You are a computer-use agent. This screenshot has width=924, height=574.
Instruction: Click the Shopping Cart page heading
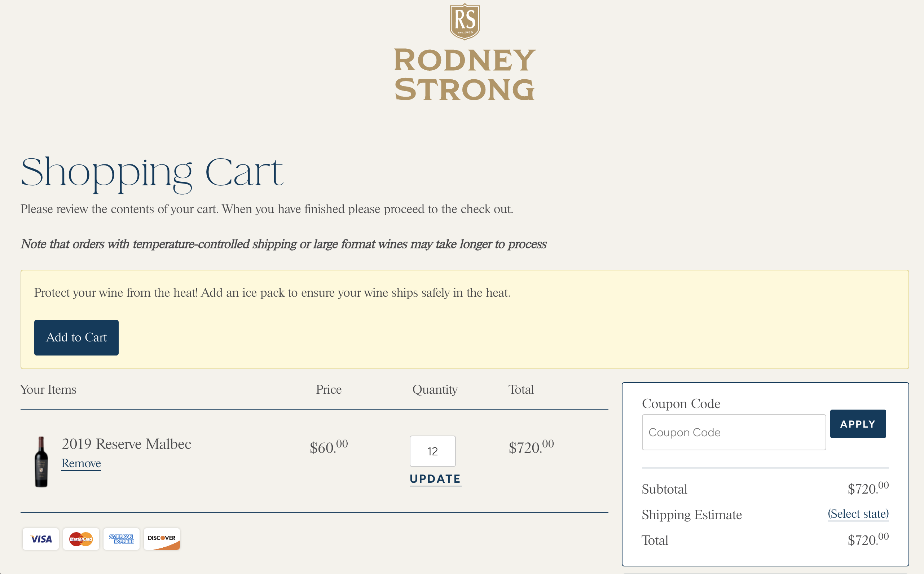[x=152, y=173]
